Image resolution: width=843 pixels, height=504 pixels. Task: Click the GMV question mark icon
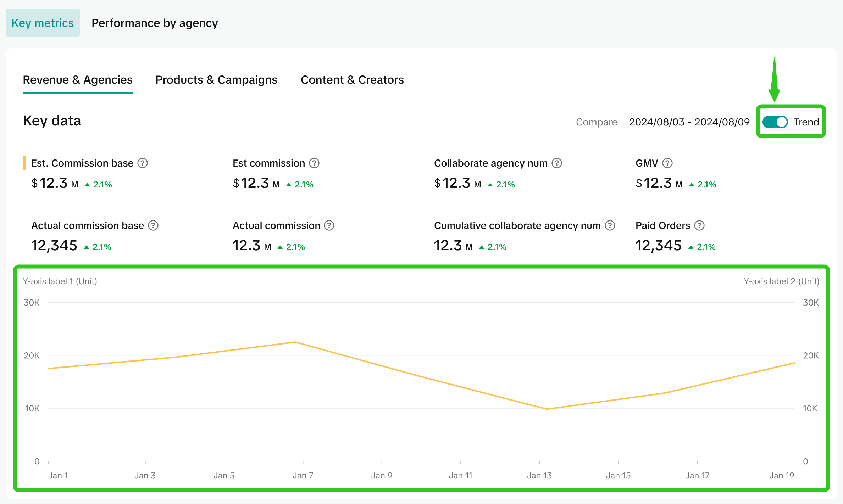(x=667, y=163)
